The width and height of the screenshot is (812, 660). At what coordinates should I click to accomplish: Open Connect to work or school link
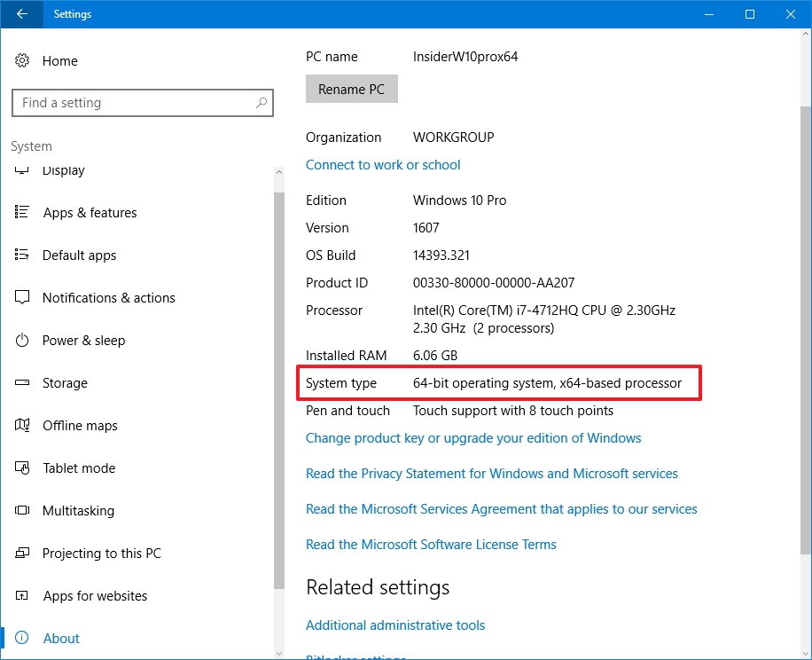coord(383,165)
